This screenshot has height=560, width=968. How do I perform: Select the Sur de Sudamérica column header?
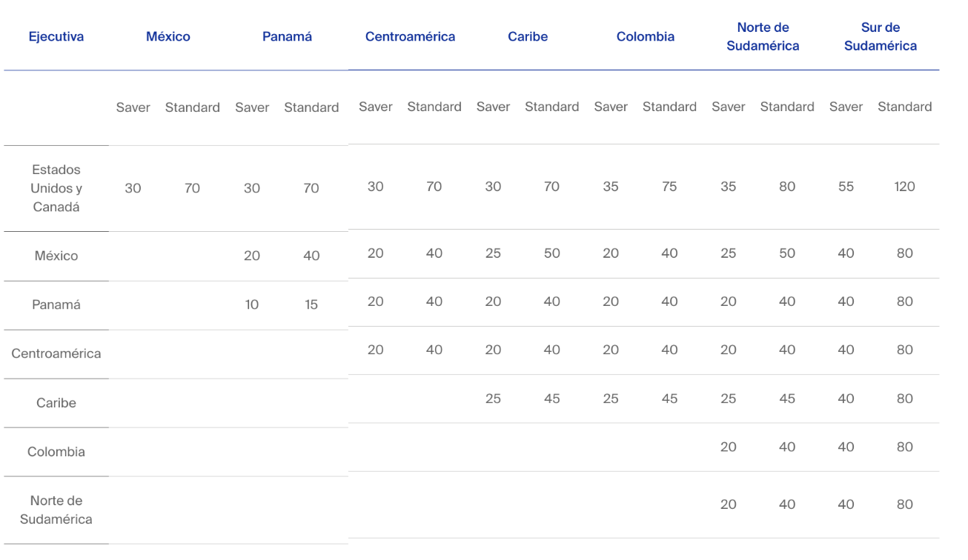pos(881,37)
